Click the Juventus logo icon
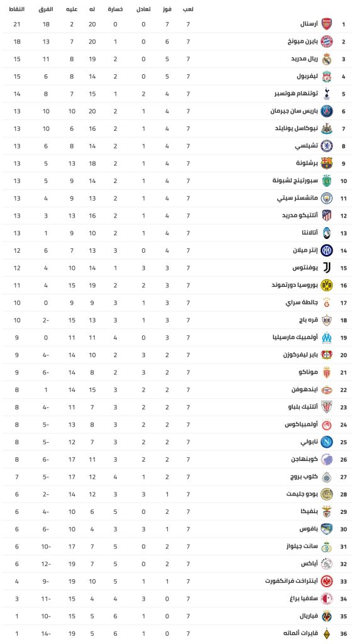Image resolution: width=354 pixels, height=644 pixels. (326, 267)
